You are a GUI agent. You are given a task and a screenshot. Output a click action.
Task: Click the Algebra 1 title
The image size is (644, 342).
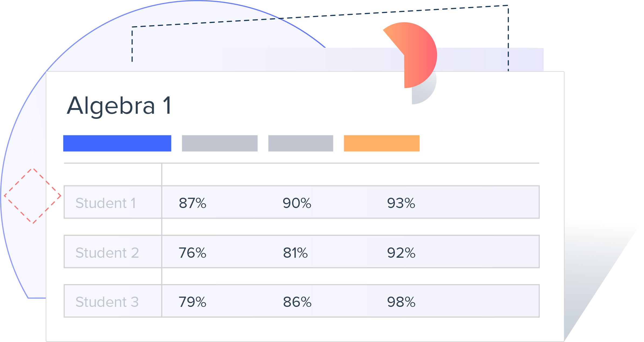119,106
